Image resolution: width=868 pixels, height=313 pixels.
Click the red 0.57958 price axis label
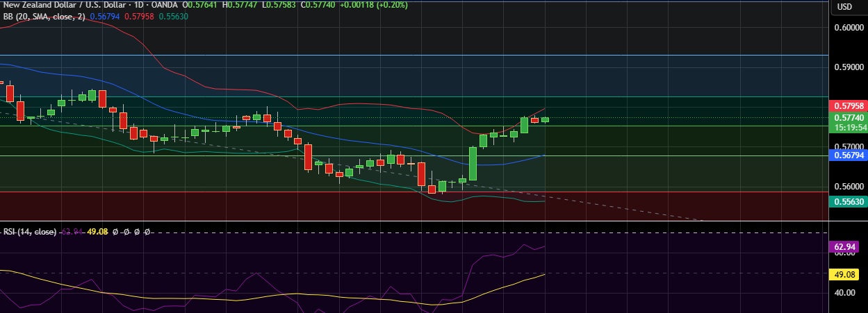[x=848, y=106]
